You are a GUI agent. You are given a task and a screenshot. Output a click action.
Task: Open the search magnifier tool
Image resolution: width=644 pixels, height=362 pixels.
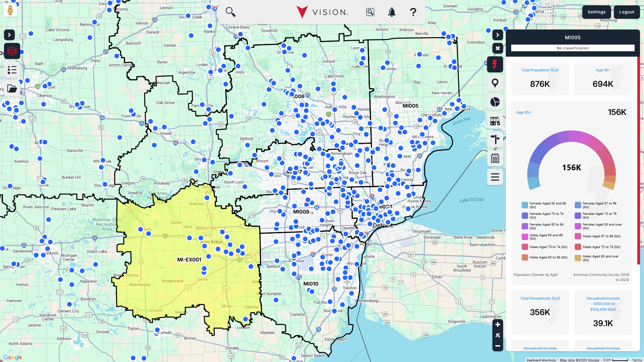tap(230, 12)
